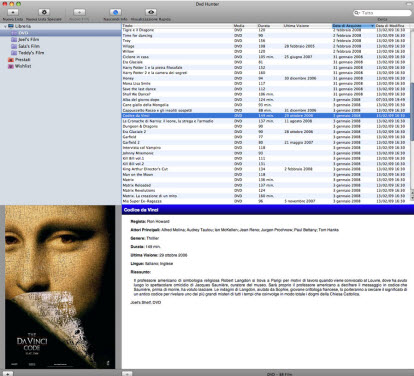Select the highlighted Codice da Vinci row

point(266,115)
